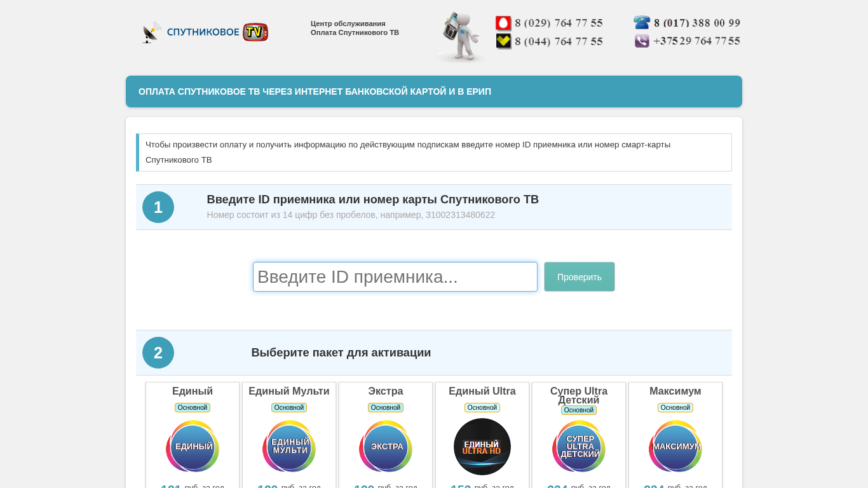
Task: Click the red MTS operator icon
Action: click(503, 24)
